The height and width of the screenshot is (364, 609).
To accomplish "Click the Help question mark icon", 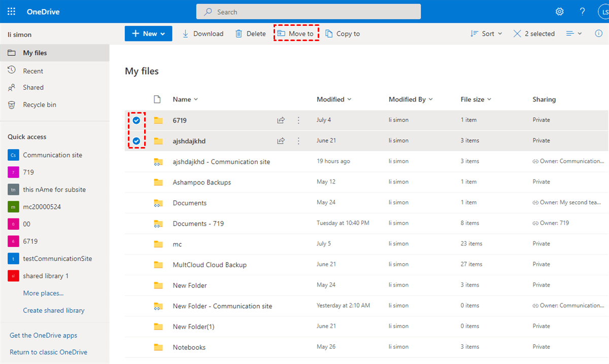I will tap(582, 12).
